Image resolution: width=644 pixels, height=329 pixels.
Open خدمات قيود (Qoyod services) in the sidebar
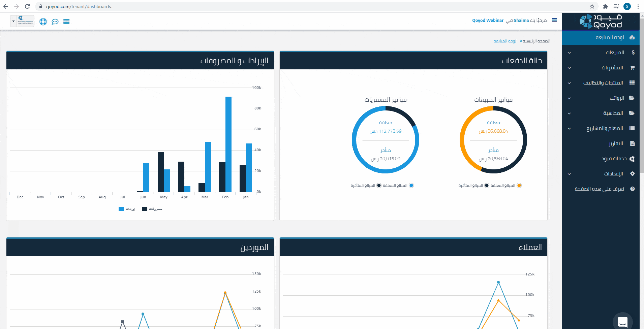pos(614,159)
